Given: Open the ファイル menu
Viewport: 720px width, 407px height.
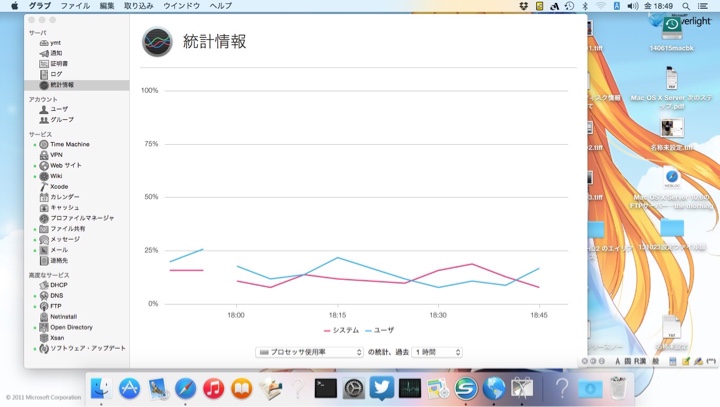Looking at the screenshot, I should click(75, 6).
